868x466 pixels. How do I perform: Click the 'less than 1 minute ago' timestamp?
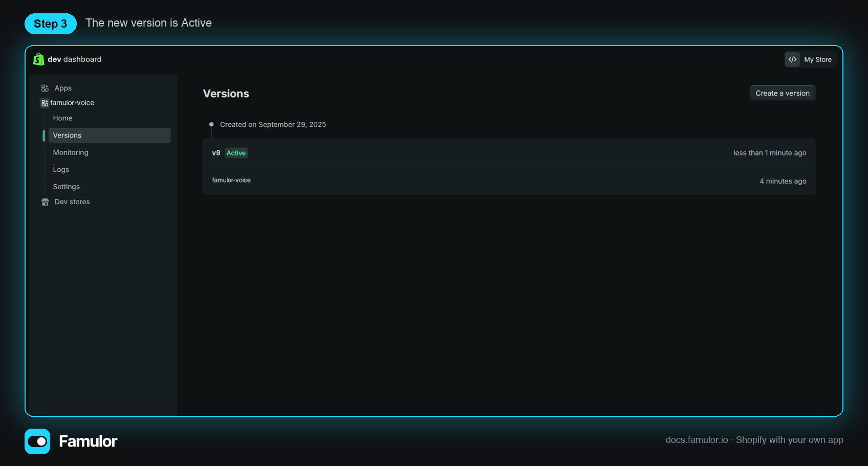(769, 153)
